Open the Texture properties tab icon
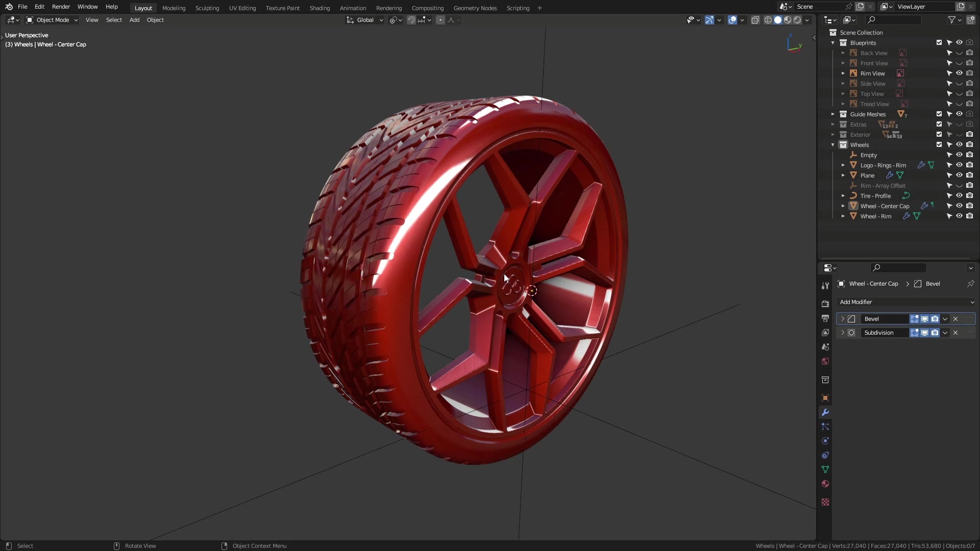Screen dimensions: 980x551 [825, 502]
